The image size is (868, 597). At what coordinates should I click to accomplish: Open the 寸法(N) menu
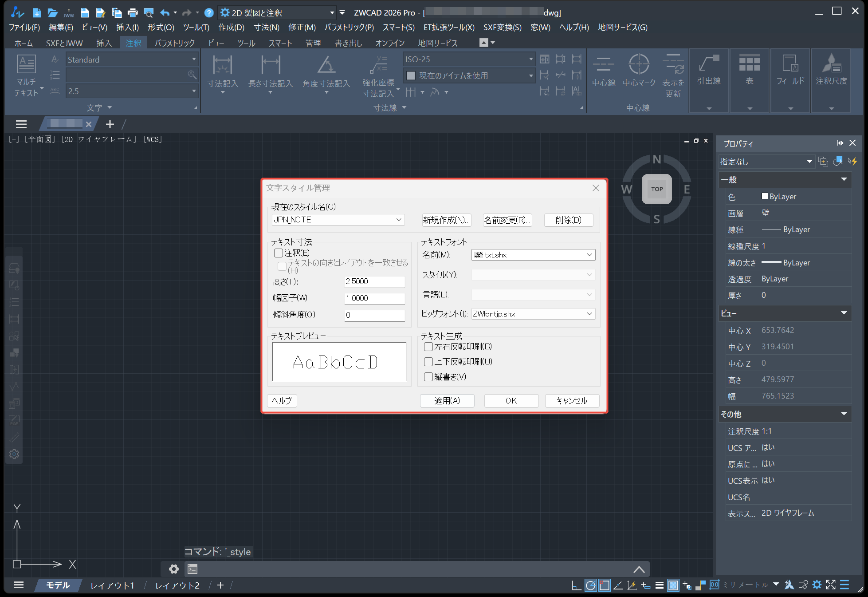pos(267,28)
